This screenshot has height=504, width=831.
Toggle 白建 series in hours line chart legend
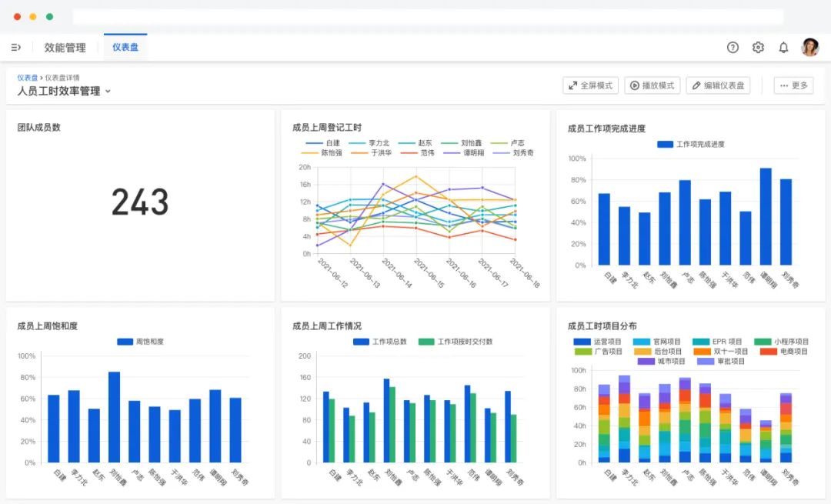point(322,143)
